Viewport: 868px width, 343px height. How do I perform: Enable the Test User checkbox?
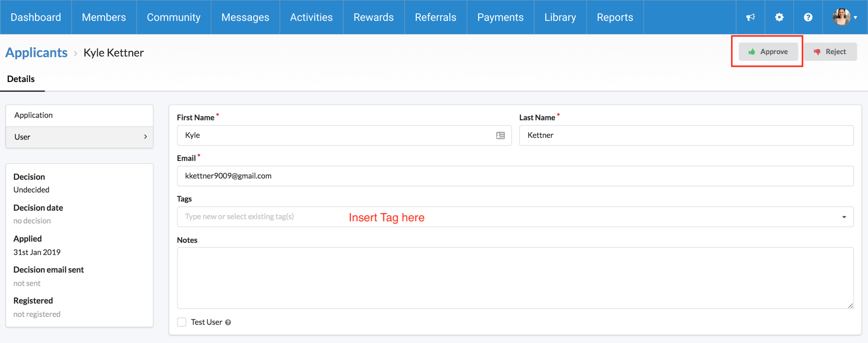(x=182, y=322)
